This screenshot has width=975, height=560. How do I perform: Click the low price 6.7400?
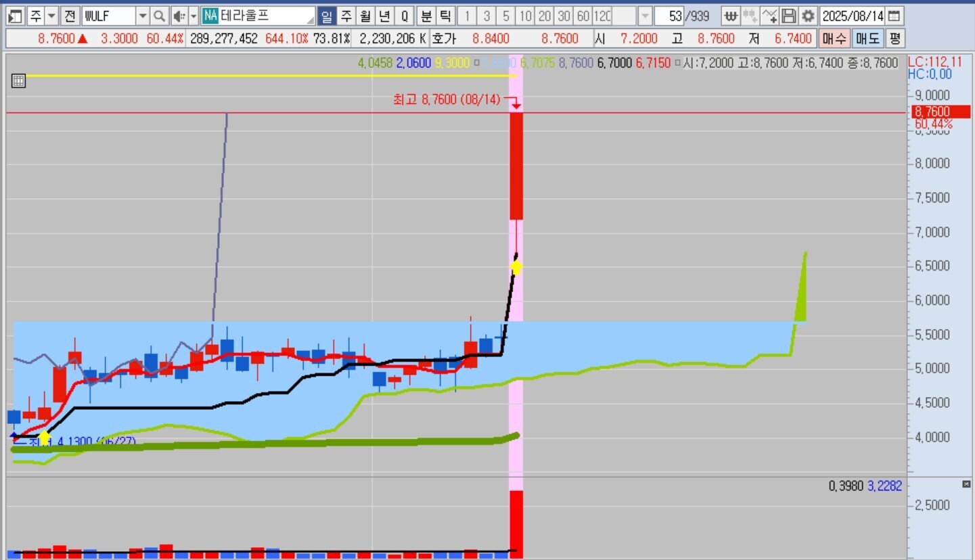(x=793, y=39)
